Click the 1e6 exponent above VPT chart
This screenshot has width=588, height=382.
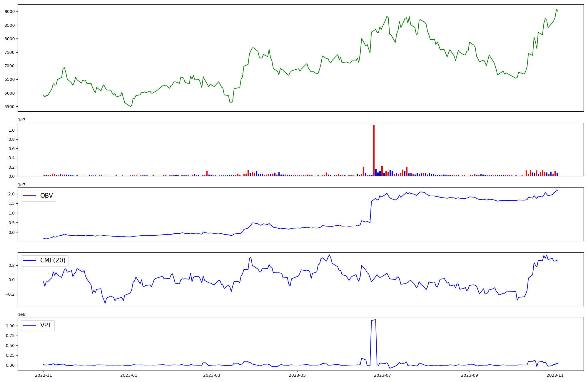click(x=22, y=314)
